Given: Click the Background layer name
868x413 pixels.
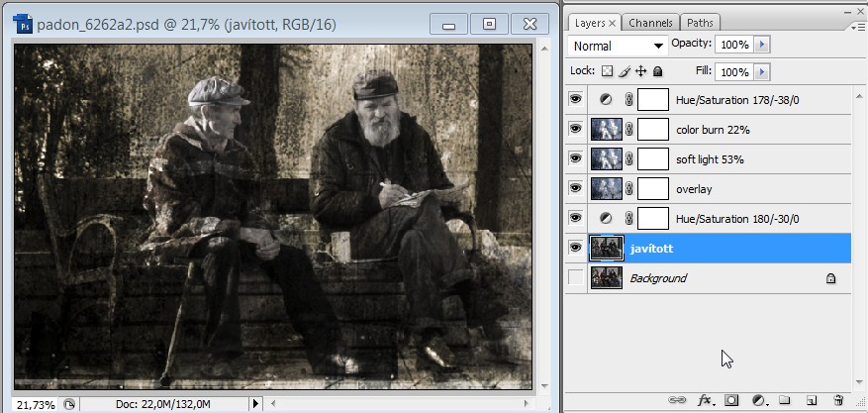Looking at the screenshot, I should pyautogui.click(x=658, y=278).
